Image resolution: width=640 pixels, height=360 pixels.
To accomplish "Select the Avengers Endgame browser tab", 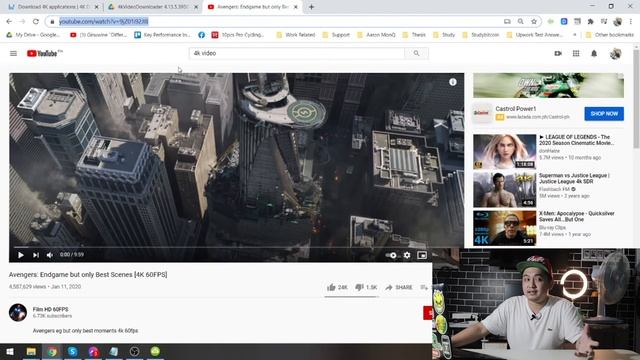I will coord(253,7).
